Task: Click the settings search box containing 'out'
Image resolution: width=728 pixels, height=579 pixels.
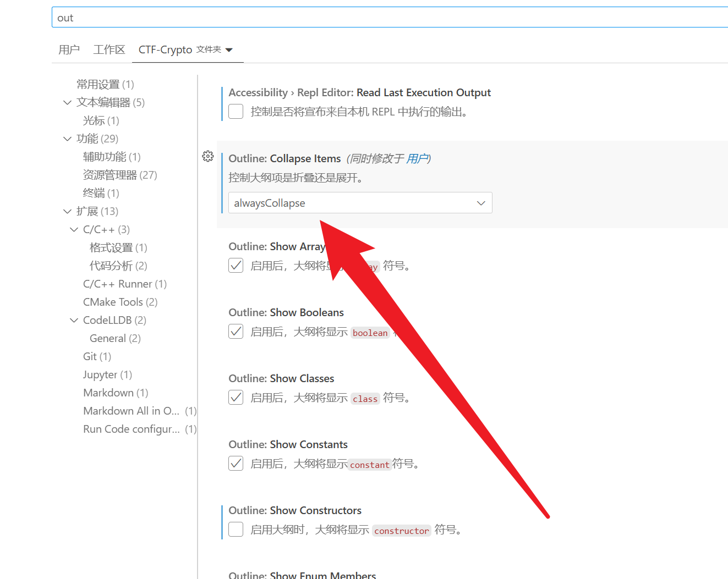Action: point(385,18)
